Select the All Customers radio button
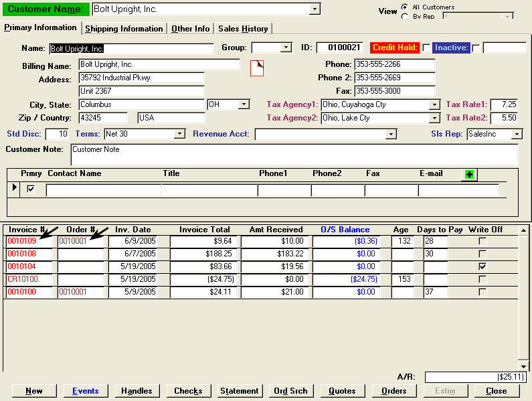This screenshot has width=532, height=401. click(x=405, y=7)
